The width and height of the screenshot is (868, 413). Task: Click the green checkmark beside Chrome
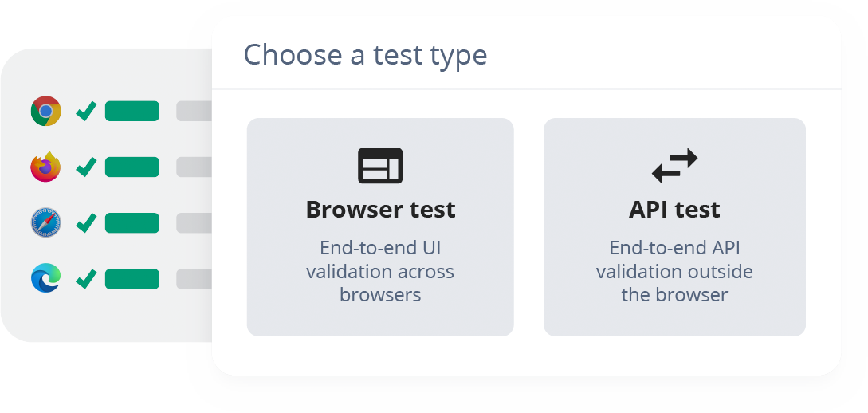[x=86, y=111]
